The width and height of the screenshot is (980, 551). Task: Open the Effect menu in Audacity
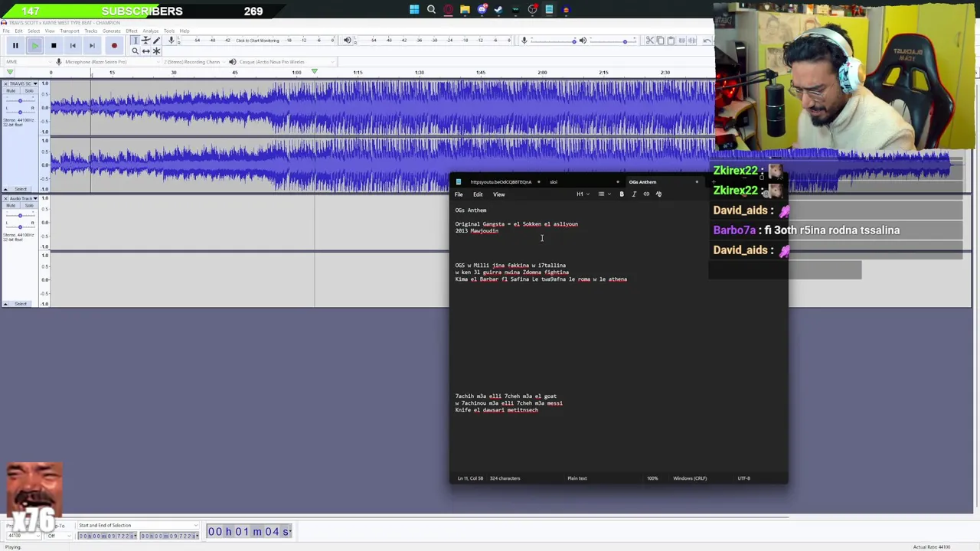[132, 31]
